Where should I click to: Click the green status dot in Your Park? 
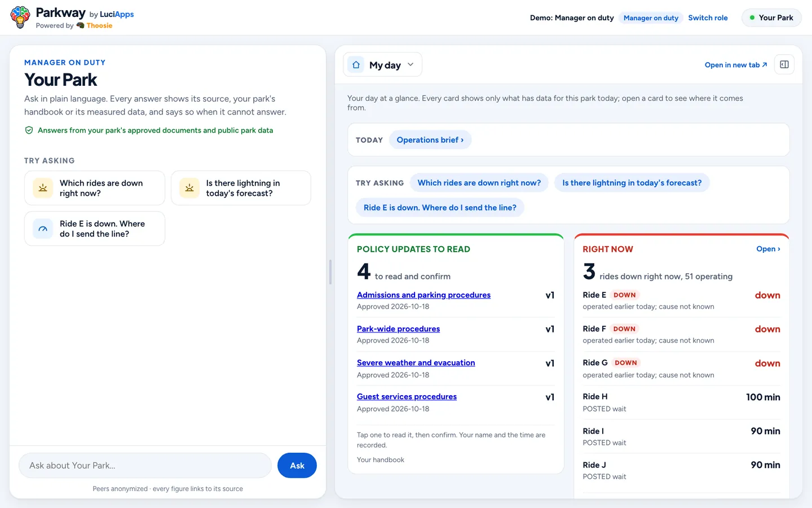tap(752, 18)
